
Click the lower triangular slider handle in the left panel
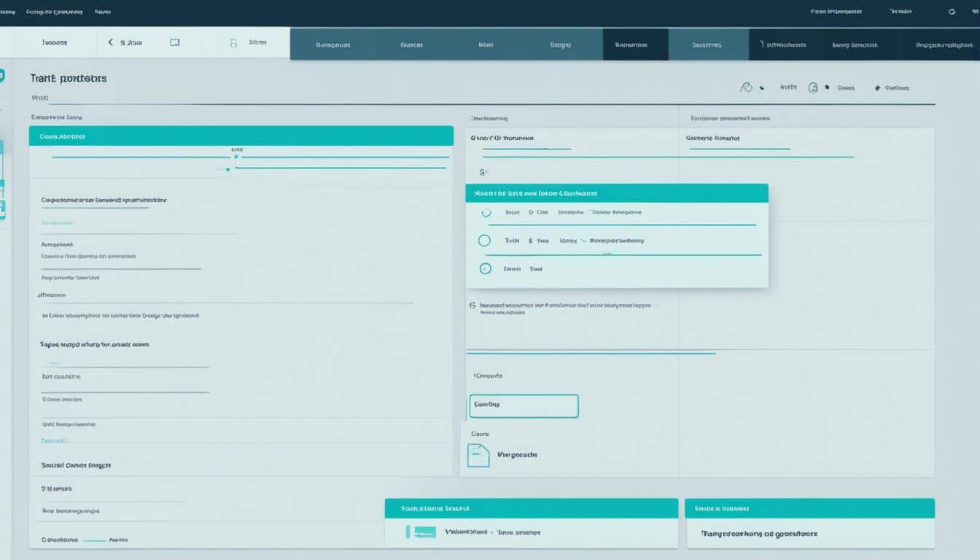(227, 169)
